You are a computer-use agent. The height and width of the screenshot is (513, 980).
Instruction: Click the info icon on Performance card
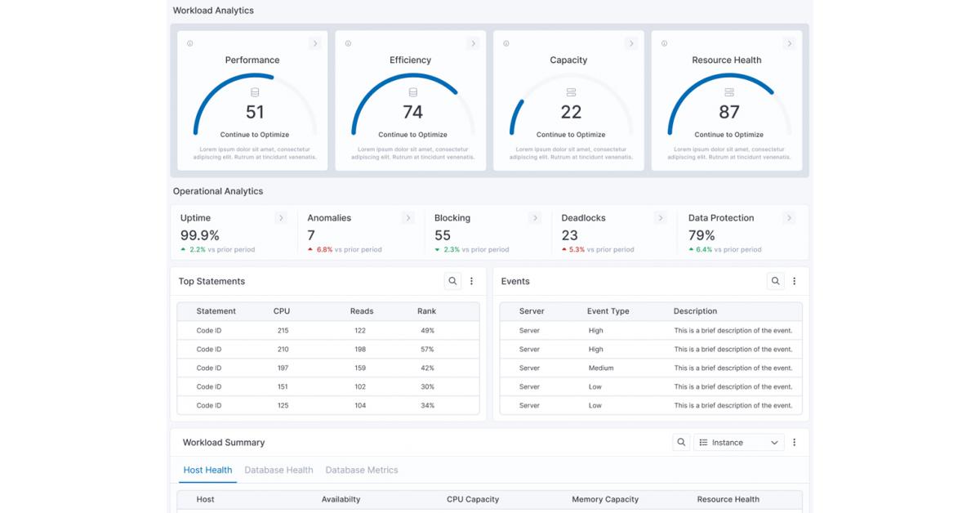click(190, 44)
